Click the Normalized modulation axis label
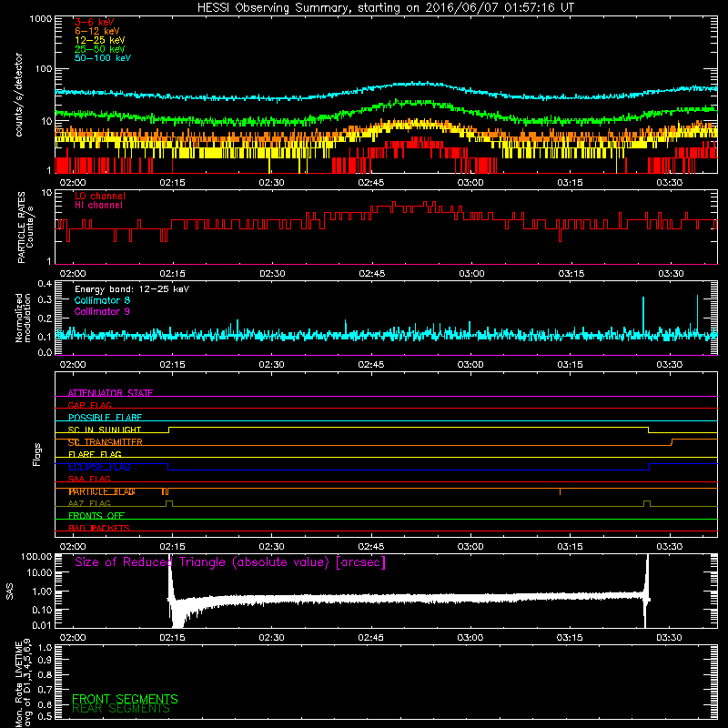 click(23, 318)
